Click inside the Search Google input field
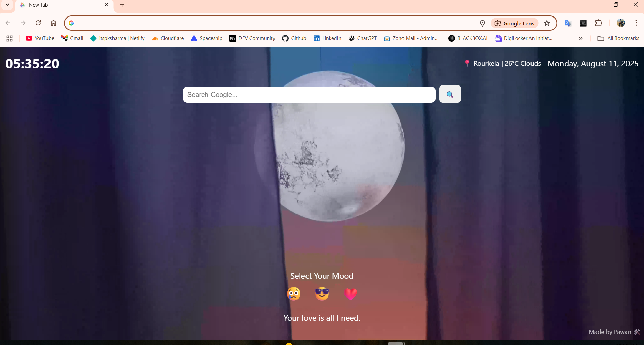Image resolution: width=644 pixels, height=345 pixels. (309, 94)
